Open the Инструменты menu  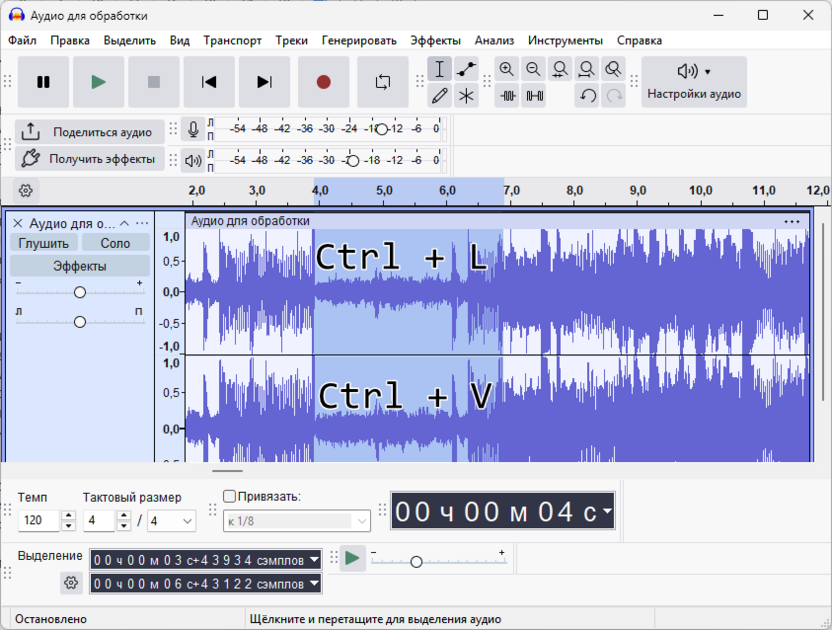[x=565, y=40]
